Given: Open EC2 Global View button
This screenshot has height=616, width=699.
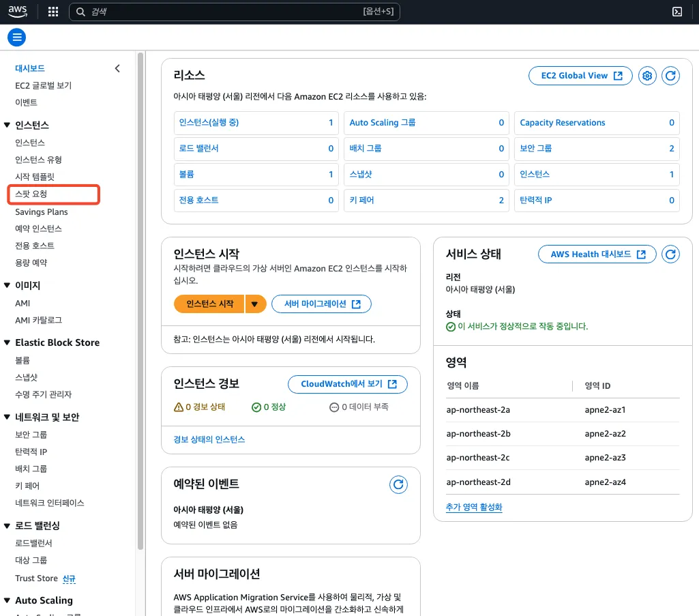Looking at the screenshot, I should pyautogui.click(x=580, y=76).
